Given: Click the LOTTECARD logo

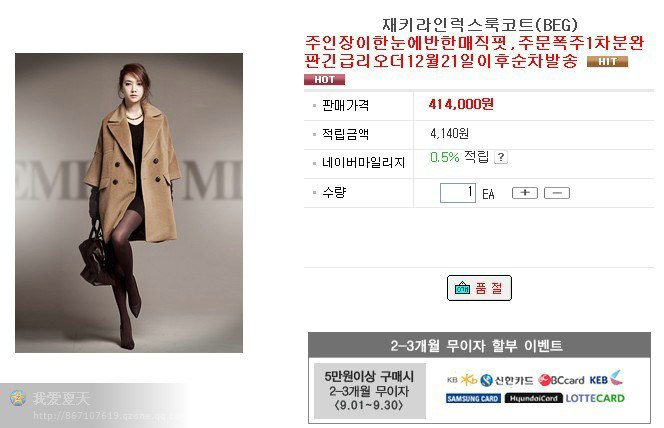Looking at the screenshot, I should 595,398.
